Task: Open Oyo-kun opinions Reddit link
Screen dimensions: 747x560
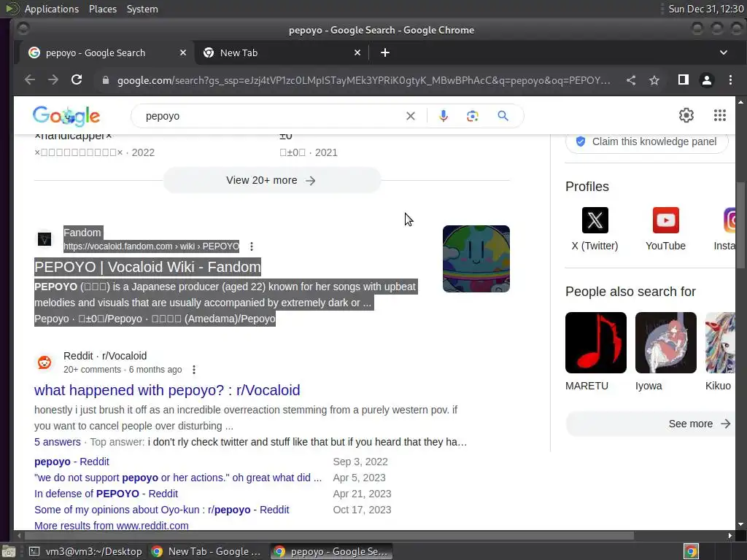Action: [161, 510]
